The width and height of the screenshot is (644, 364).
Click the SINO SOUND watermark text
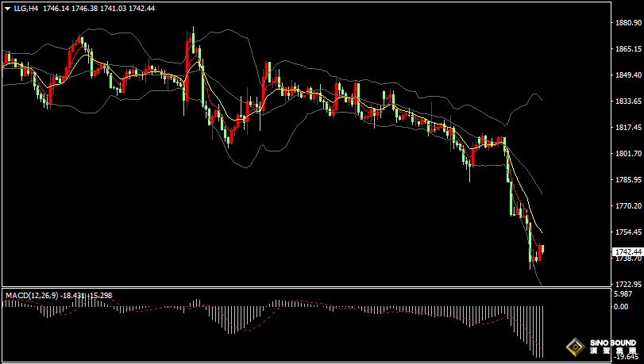(613, 343)
